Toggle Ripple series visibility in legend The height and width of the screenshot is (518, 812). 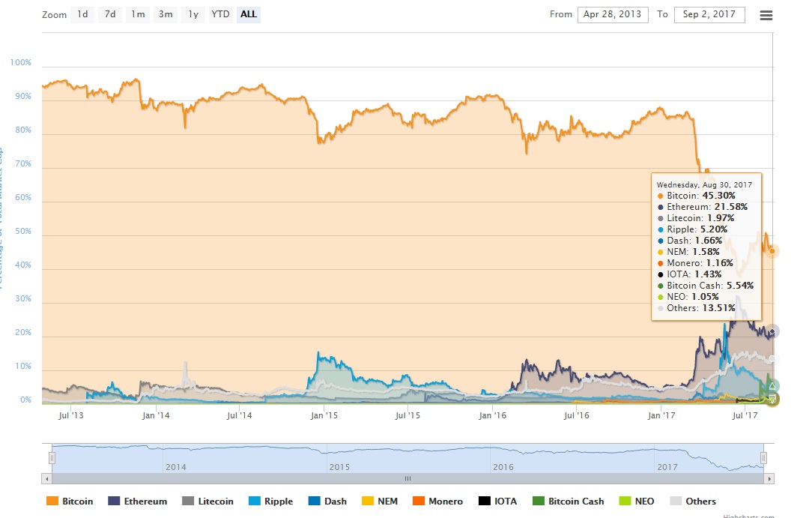coord(270,502)
